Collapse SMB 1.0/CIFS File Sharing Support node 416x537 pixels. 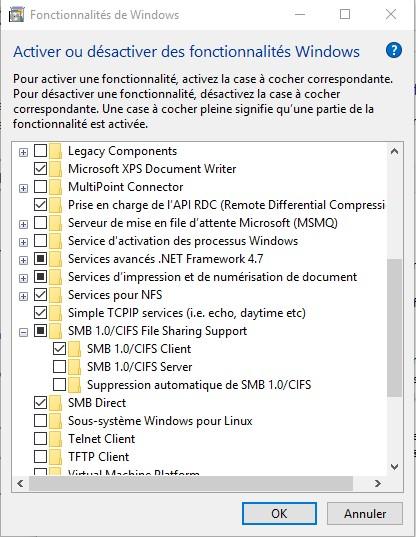coord(23,332)
